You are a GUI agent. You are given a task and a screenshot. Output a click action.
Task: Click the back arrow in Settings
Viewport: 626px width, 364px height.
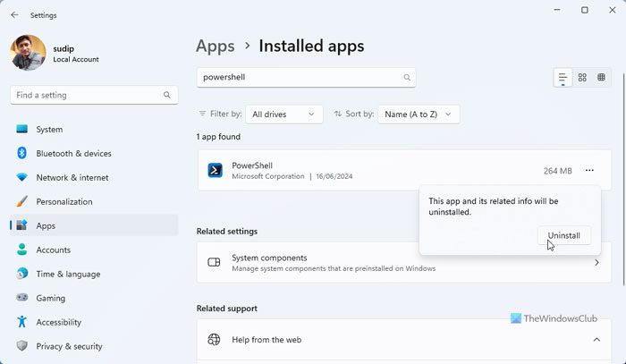[x=14, y=14]
